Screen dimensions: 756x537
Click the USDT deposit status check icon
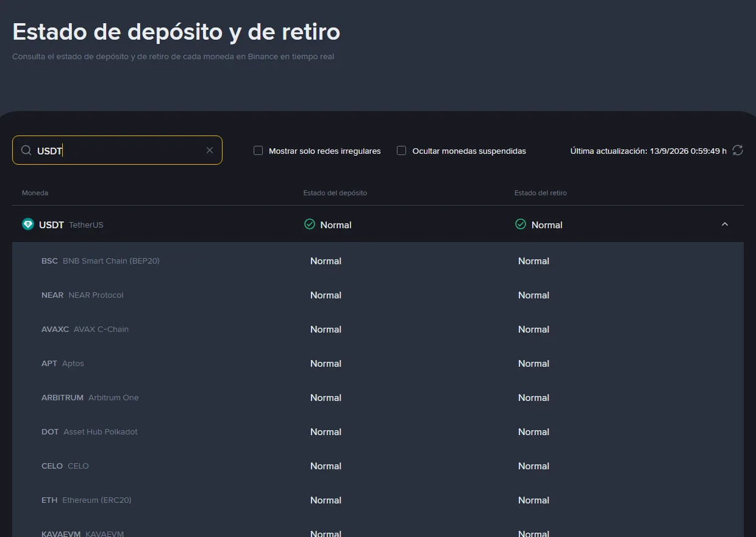310,225
